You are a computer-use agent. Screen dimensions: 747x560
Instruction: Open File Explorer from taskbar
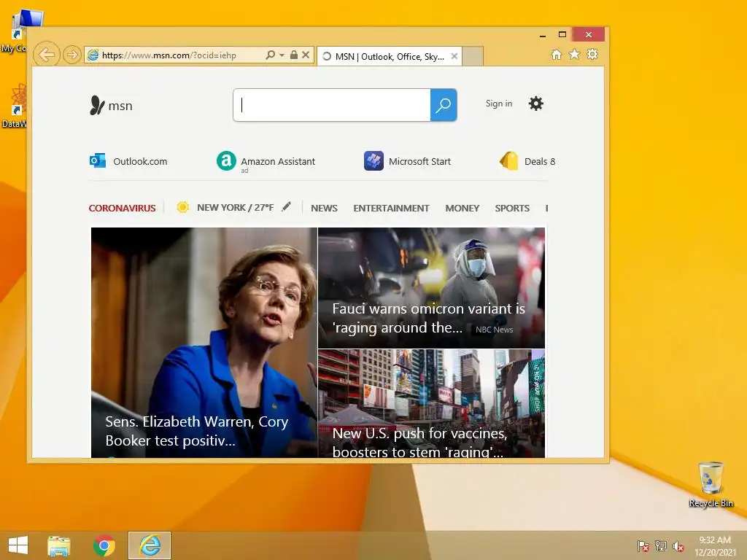coord(59,545)
